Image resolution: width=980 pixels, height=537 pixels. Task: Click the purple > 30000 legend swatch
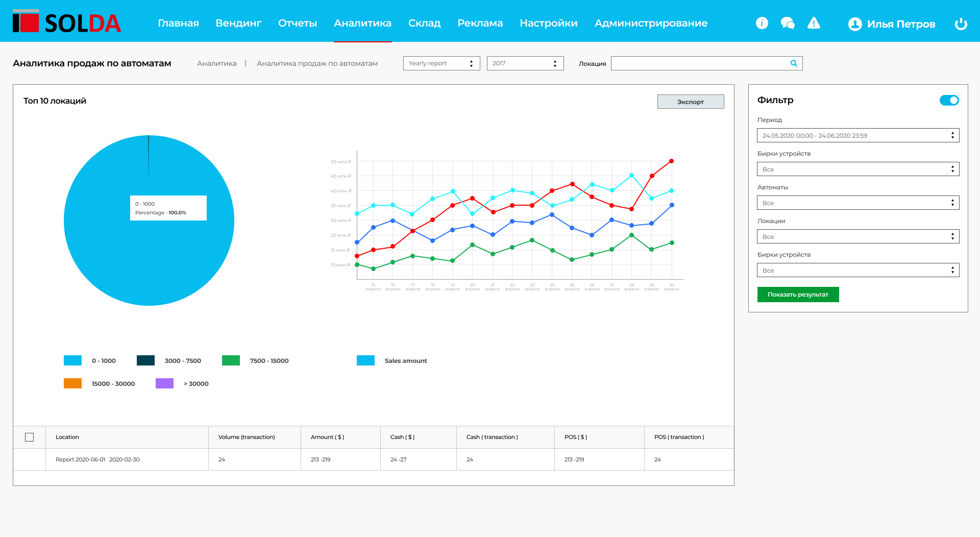tap(164, 384)
